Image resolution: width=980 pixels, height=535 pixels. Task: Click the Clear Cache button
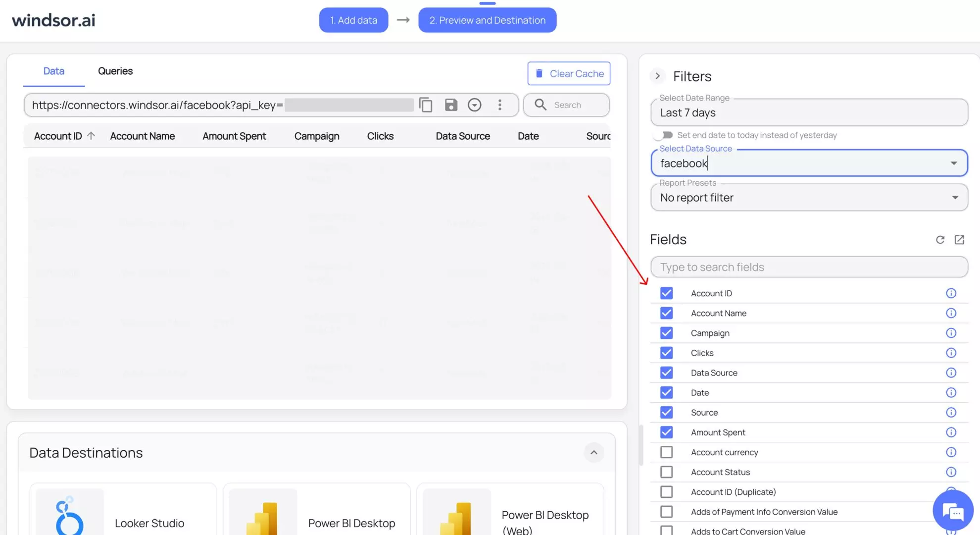pos(569,74)
